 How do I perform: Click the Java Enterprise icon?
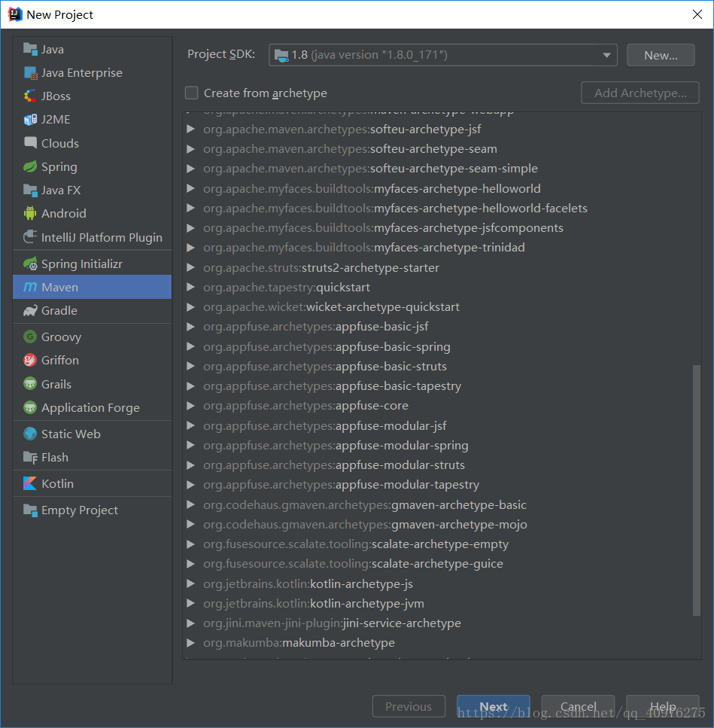click(30, 73)
